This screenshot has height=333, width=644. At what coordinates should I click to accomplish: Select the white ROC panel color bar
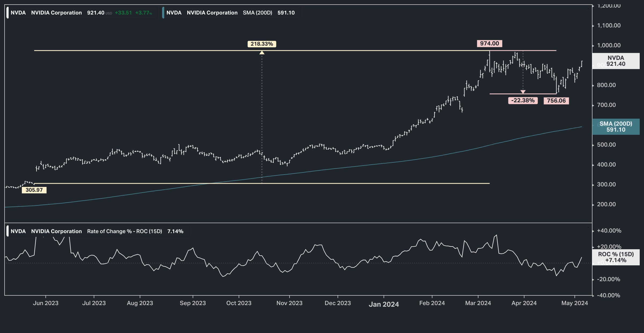8,231
